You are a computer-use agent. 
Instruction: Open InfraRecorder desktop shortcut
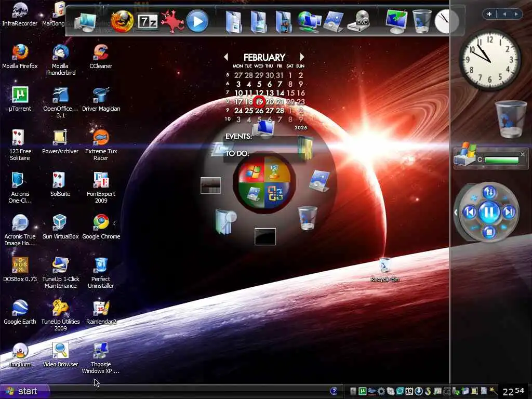coord(20,15)
